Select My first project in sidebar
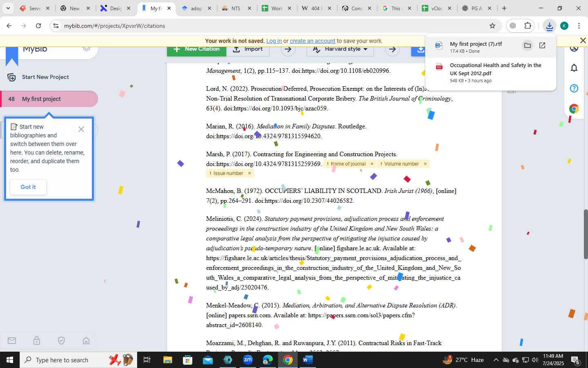Viewport: 588px width, 368px height. pos(49,99)
